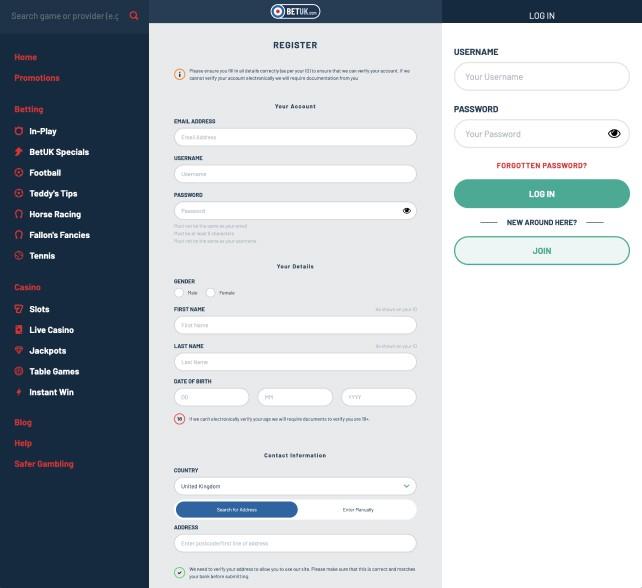
Task: Click the LOG IN header tab
Action: coord(542,16)
